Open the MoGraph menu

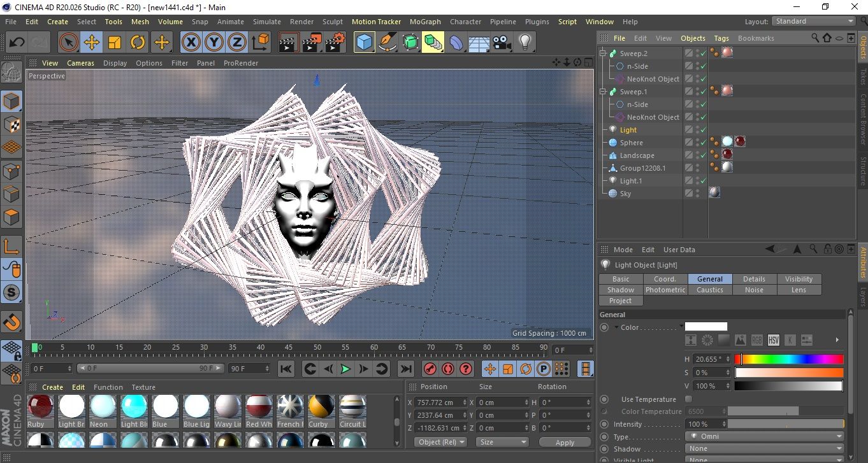425,22
